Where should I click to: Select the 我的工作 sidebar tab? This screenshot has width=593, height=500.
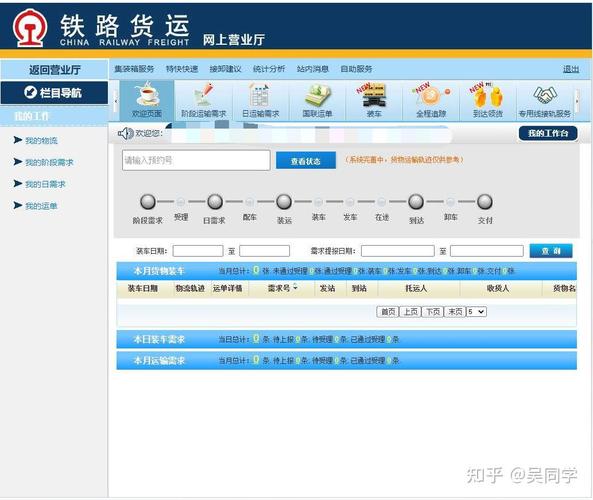click(x=54, y=116)
